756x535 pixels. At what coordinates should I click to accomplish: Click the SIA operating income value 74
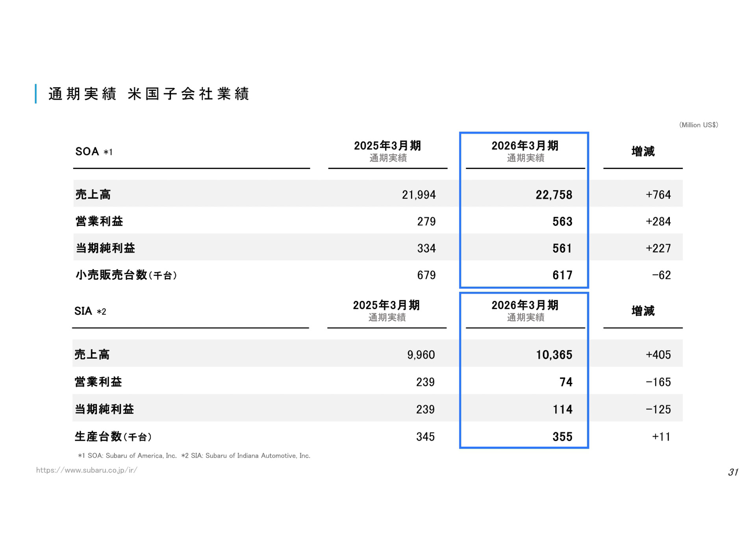(566, 382)
